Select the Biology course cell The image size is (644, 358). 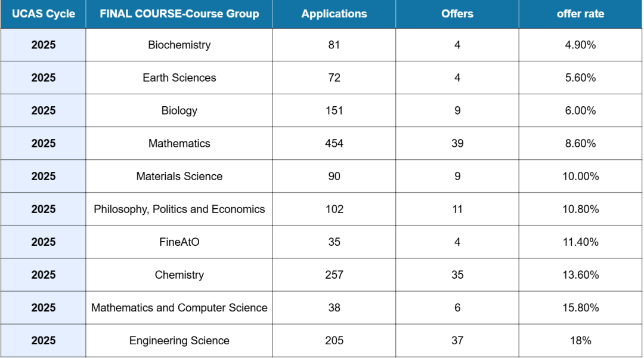[x=179, y=110]
